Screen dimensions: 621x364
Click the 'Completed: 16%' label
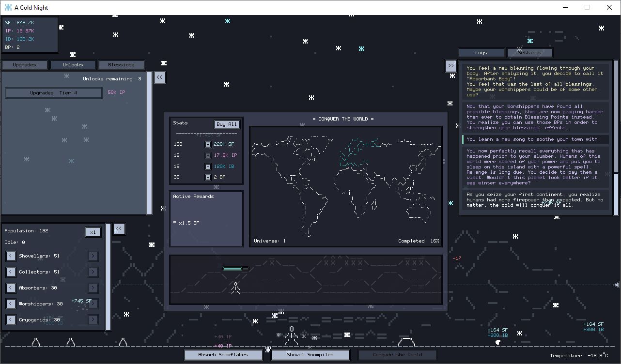[419, 241]
